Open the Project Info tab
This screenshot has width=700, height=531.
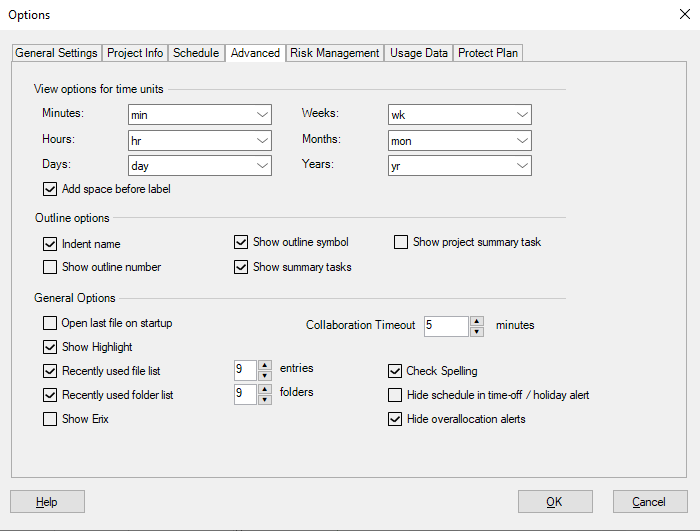[x=135, y=53]
